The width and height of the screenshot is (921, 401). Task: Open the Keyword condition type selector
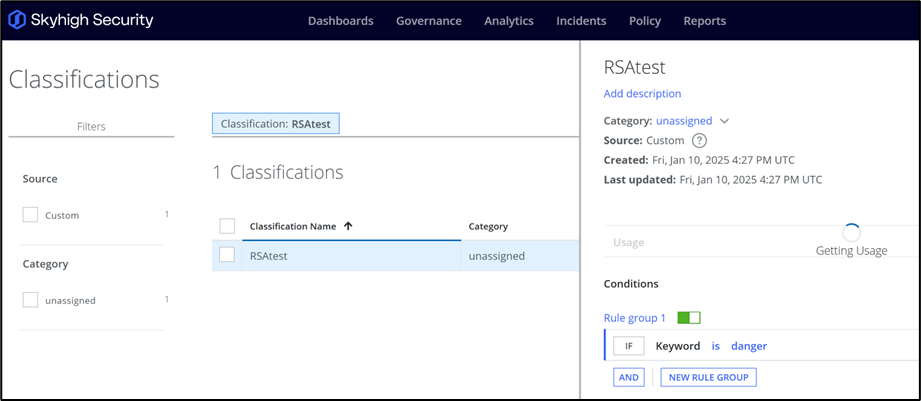click(x=678, y=346)
